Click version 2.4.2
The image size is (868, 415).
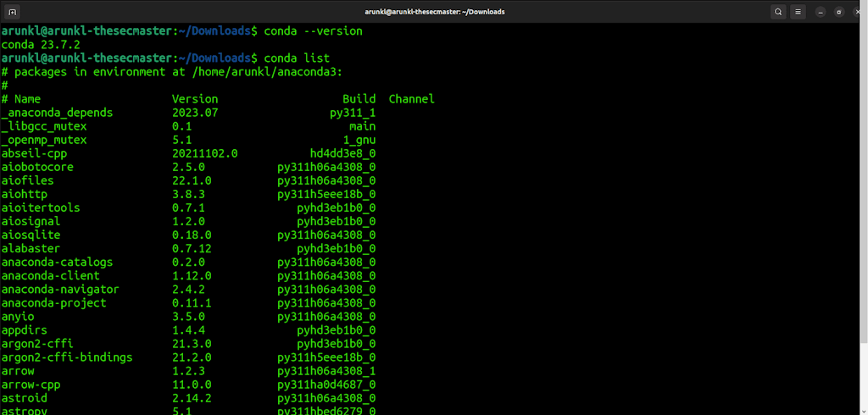tap(188, 289)
